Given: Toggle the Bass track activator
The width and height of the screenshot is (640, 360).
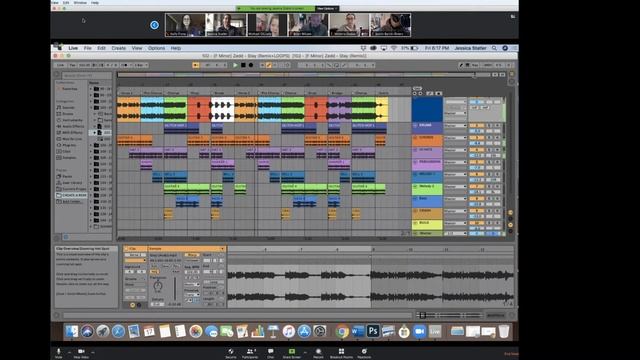Looking at the screenshot, I should tap(476, 199).
